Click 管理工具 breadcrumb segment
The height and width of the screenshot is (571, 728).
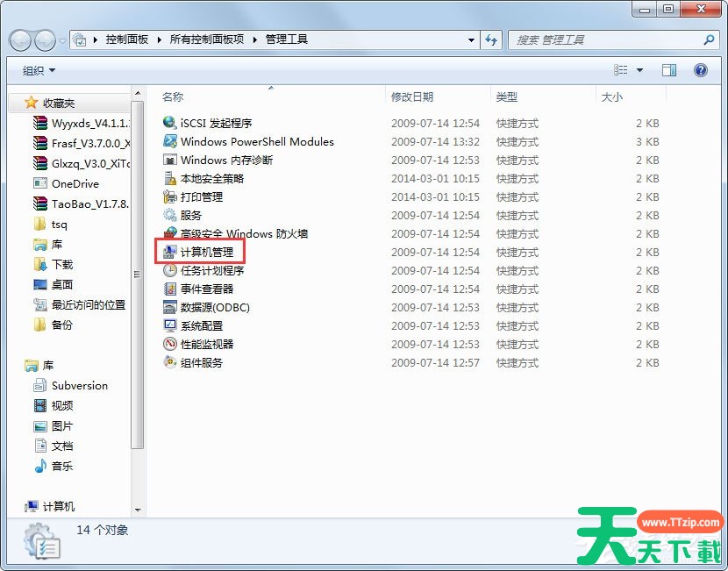click(287, 39)
